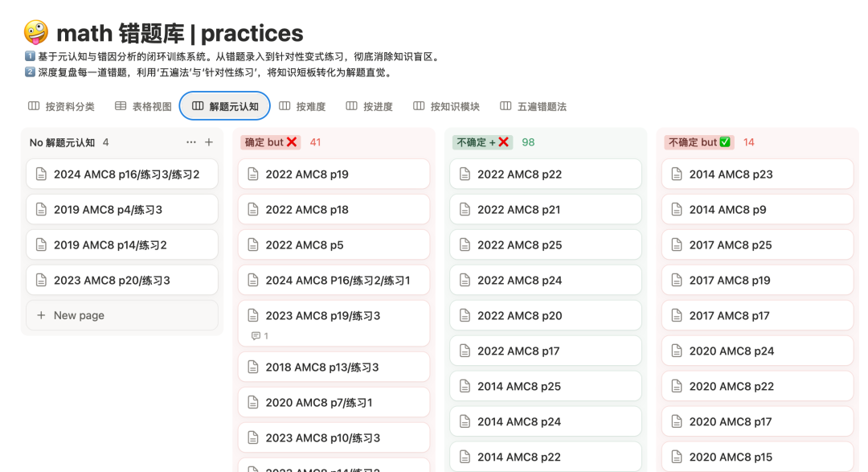Open the card 2017 AMC8 p25
Screen dimensions: 868x472
click(x=757, y=245)
